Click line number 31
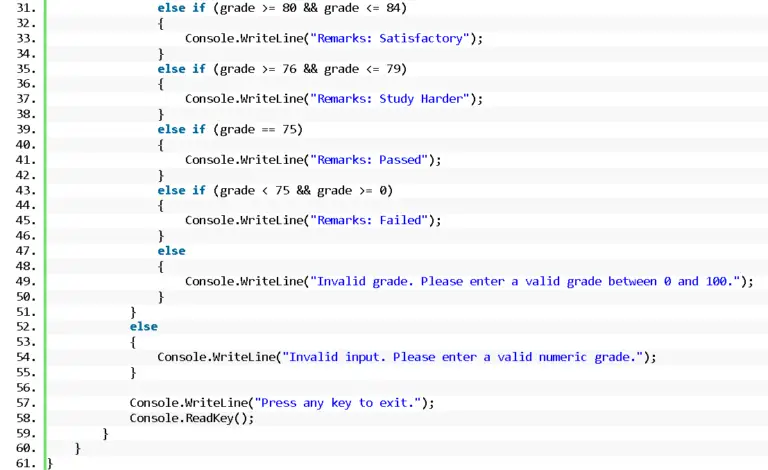This screenshot has height=470, width=768. pos(26,8)
